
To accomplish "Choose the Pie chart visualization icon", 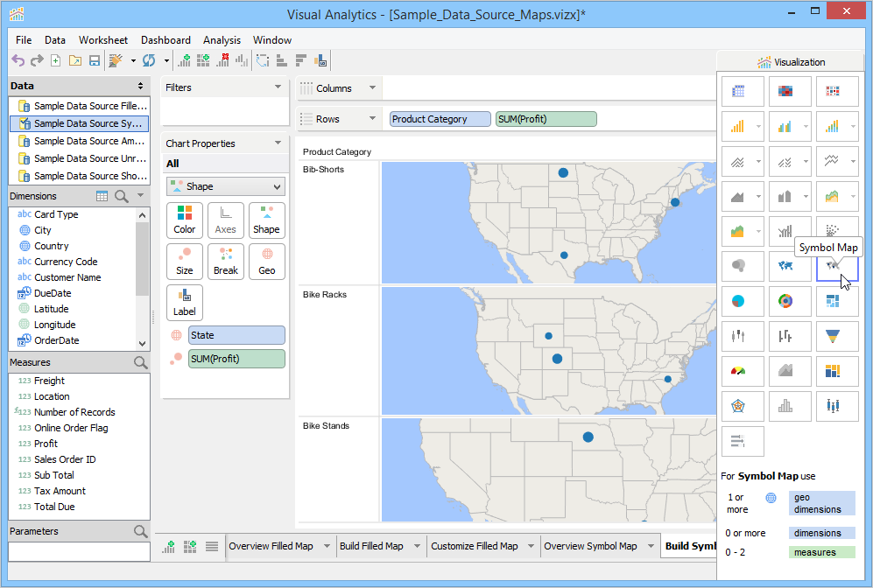I will point(738,301).
